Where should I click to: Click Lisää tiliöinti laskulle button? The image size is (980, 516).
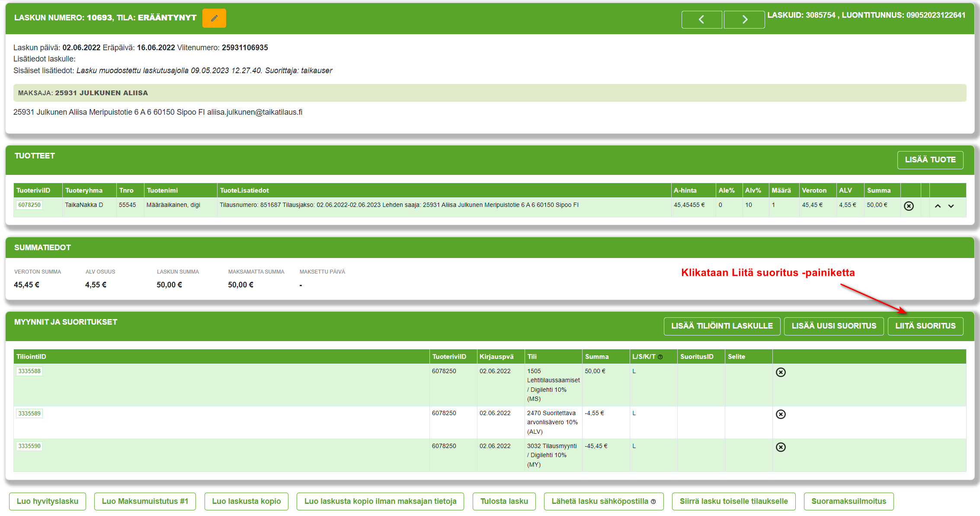tap(722, 326)
